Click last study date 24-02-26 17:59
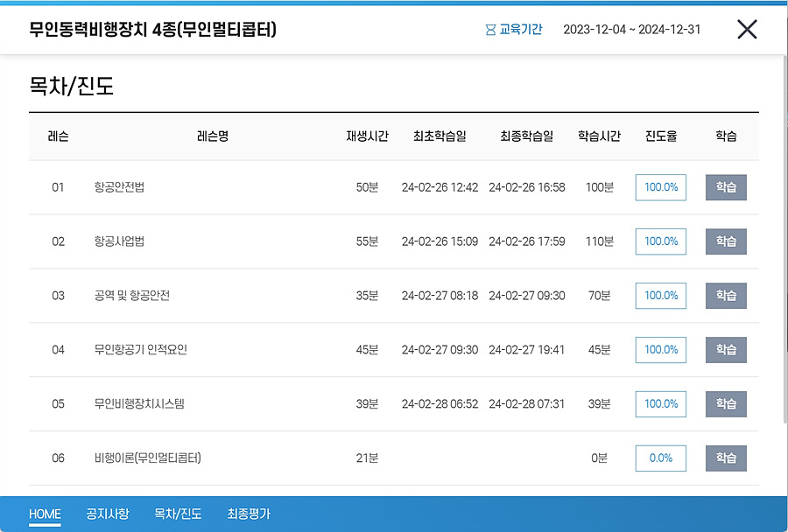Image resolution: width=788 pixels, height=532 pixels. click(x=527, y=241)
